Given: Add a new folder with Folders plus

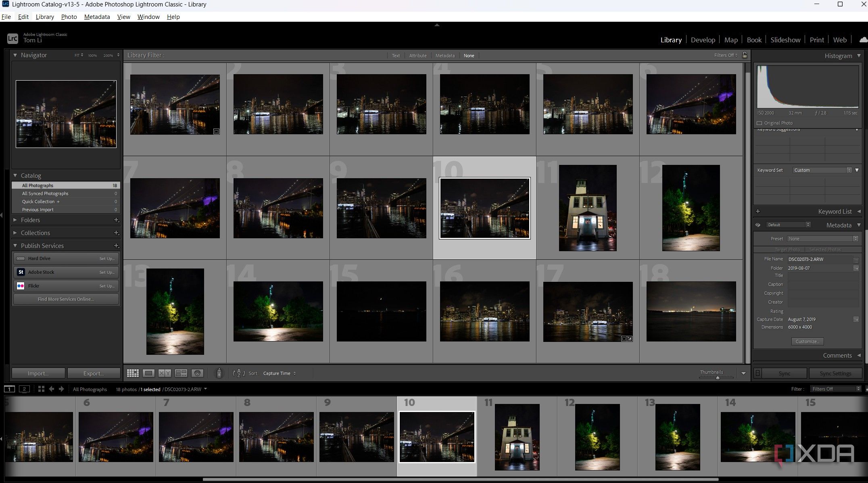Looking at the screenshot, I should (x=116, y=220).
